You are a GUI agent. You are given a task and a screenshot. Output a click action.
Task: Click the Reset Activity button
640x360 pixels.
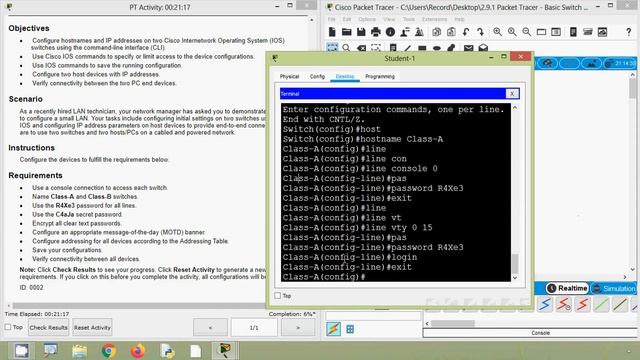click(92, 327)
